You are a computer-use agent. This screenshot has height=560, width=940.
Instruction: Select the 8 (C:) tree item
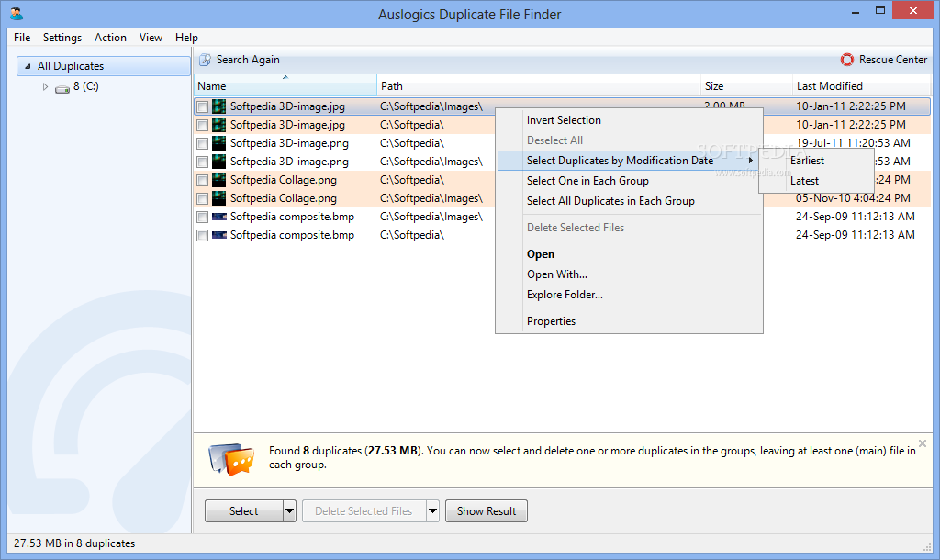point(85,86)
